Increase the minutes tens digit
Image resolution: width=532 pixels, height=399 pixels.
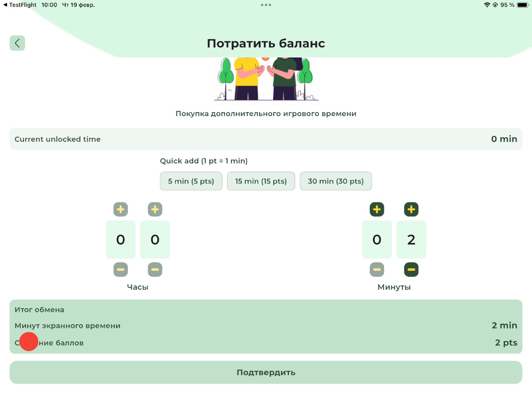click(x=377, y=209)
